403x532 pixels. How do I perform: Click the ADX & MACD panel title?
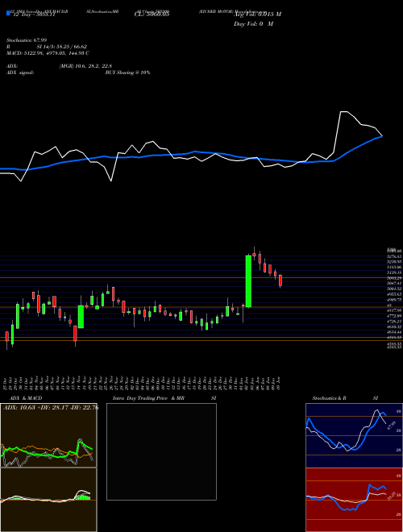pyautogui.click(x=26, y=398)
